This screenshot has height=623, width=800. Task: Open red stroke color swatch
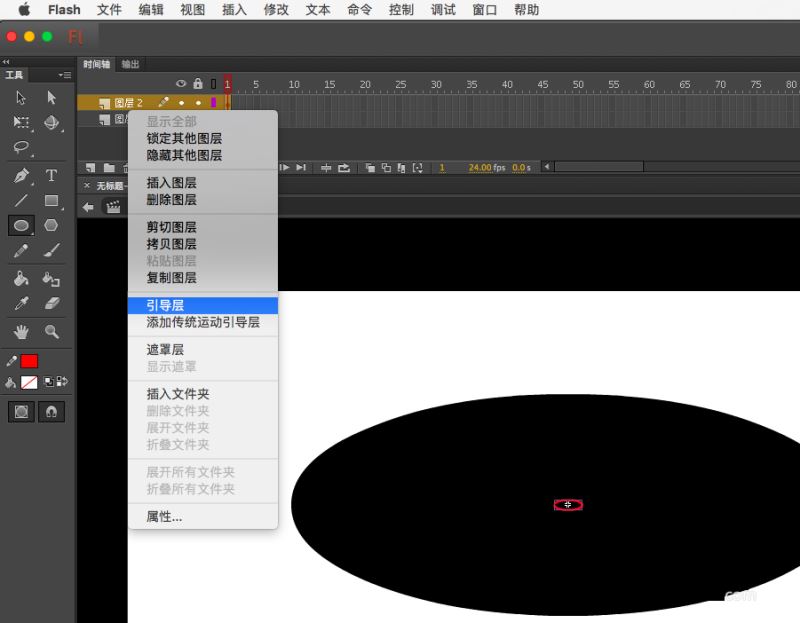(29, 361)
